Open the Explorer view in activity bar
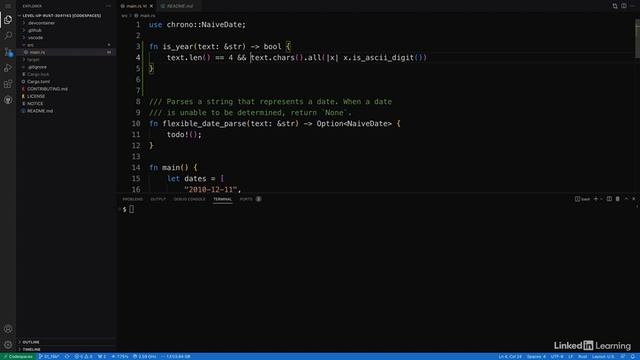 [8, 20]
